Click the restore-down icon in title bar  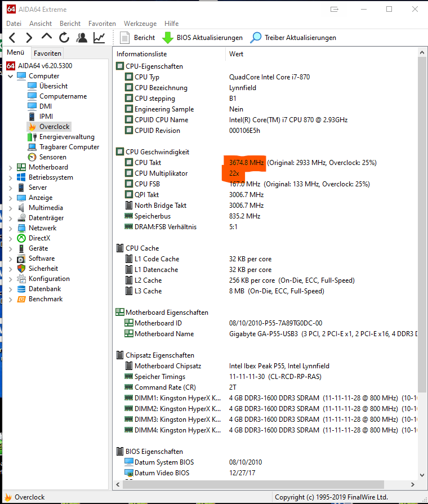click(334, 10)
